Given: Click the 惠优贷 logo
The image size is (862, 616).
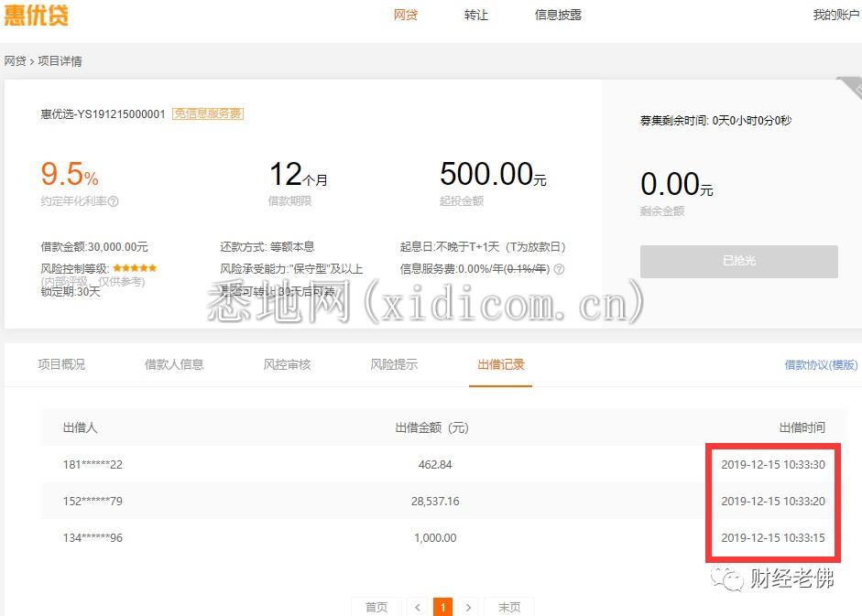Looking at the screenshot, I should pos(37,15).
